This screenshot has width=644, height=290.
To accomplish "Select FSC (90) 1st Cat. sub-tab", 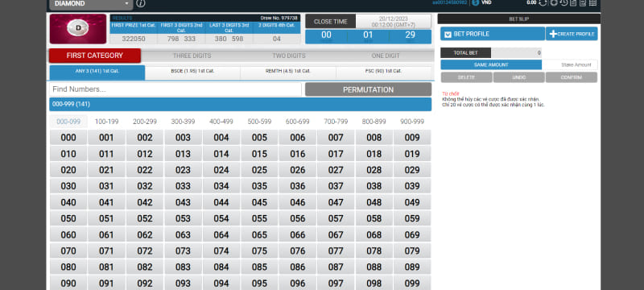I will (384, 72).
